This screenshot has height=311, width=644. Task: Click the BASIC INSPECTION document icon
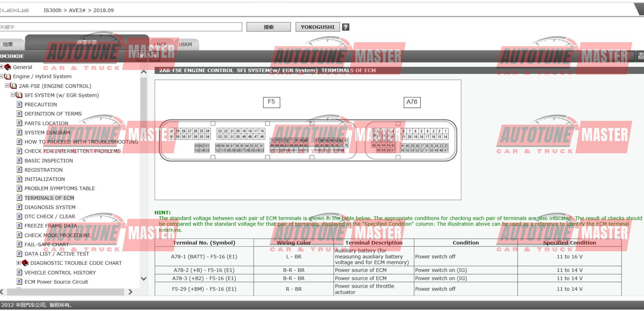click(x=20, y=160)
